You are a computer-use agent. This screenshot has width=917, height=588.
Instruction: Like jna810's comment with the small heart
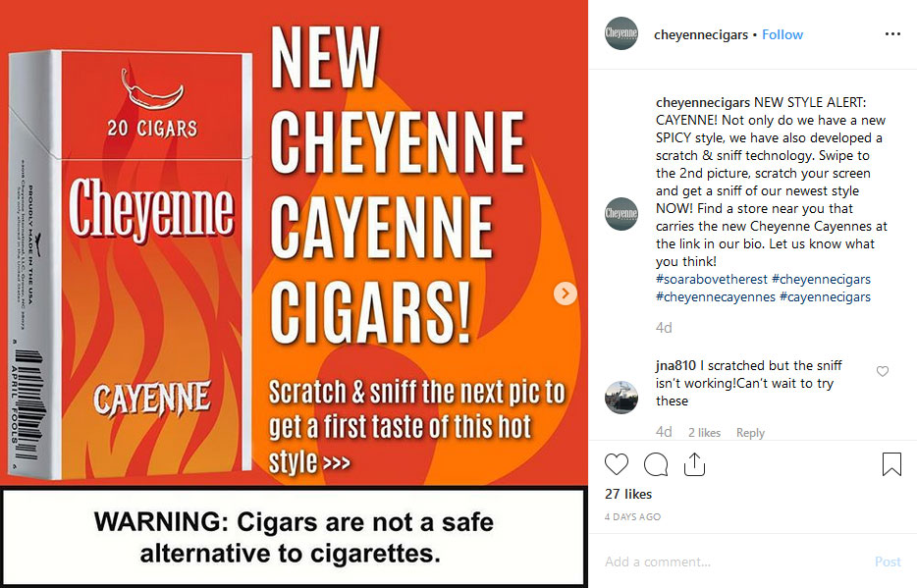point(883,371)
